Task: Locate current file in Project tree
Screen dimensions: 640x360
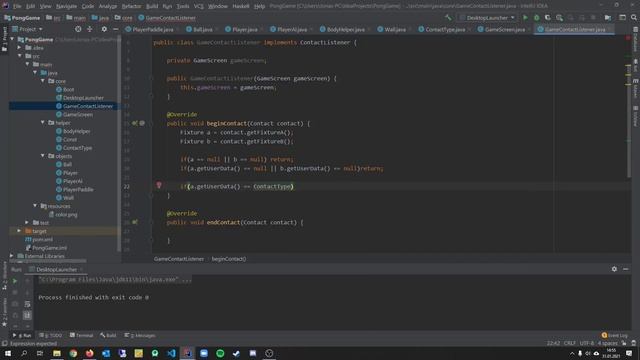Action: point(78,29)
